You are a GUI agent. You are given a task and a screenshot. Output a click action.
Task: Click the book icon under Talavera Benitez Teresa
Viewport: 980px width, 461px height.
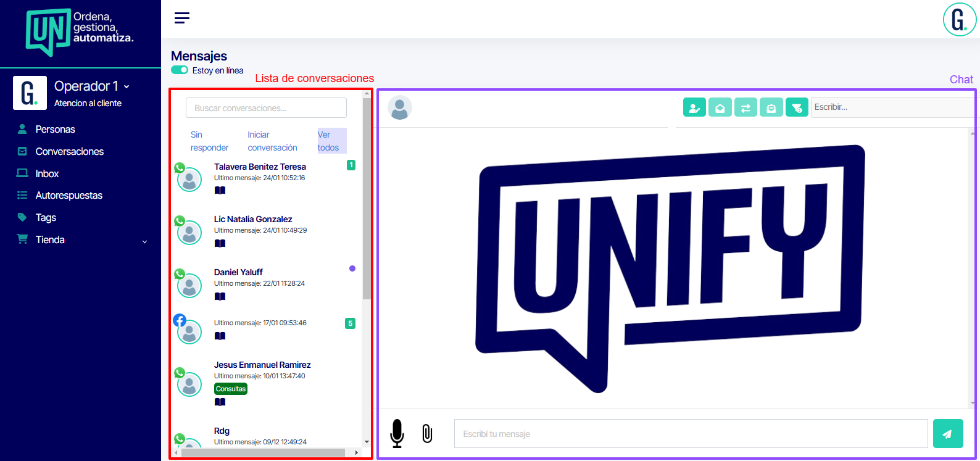pyautogui.click(x=220, y=191)
